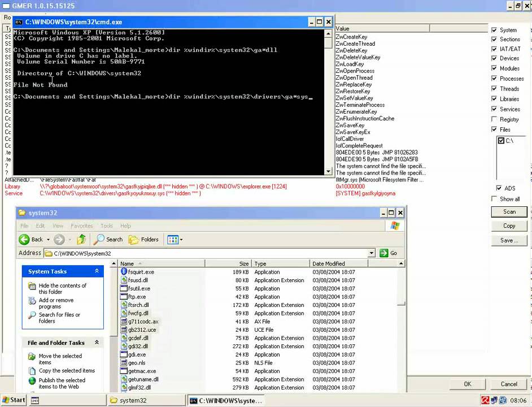Viewport: 532px width, 407px height.
Task: Select the fsquirt.exe file icon
Action: pyautogui.click(x=124, y=272)
